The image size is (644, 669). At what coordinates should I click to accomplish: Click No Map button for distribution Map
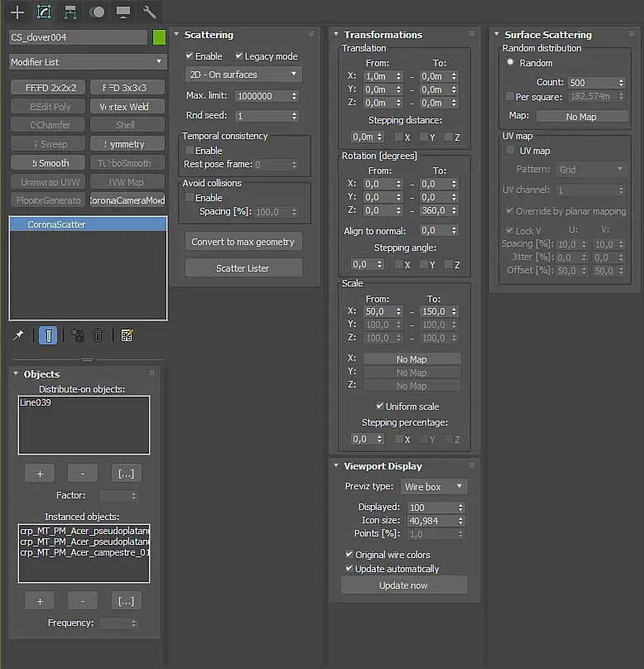[x=581, y=117]
